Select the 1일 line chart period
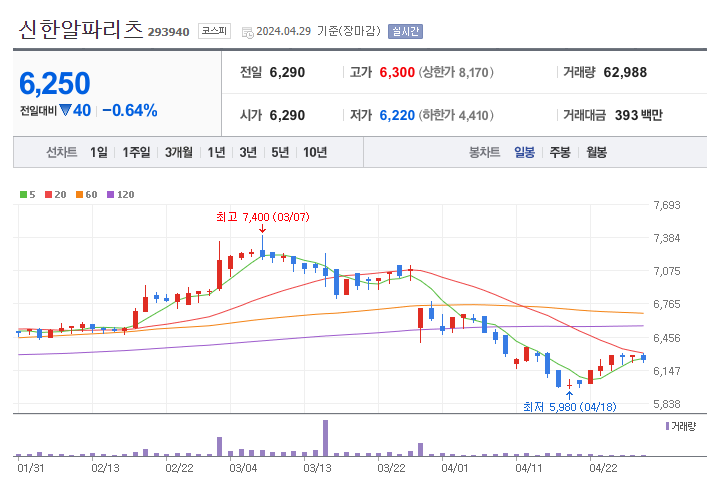 tap(99, 152)
